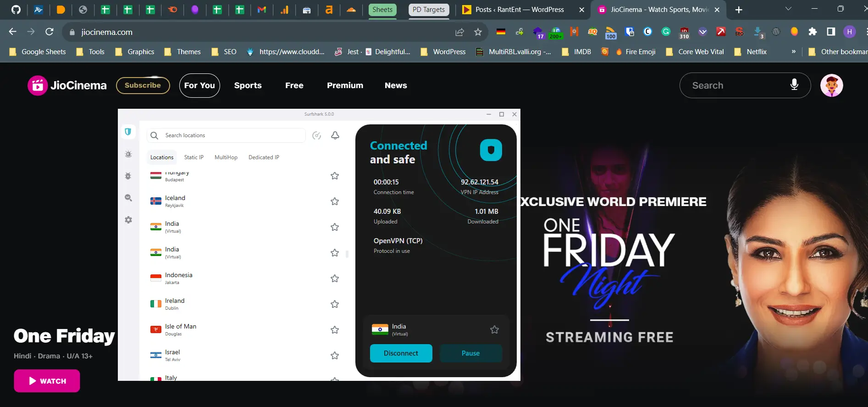Switch to the Static IP tab
The height and width of the screenshot is (407, 868).
tap(194, 157)
